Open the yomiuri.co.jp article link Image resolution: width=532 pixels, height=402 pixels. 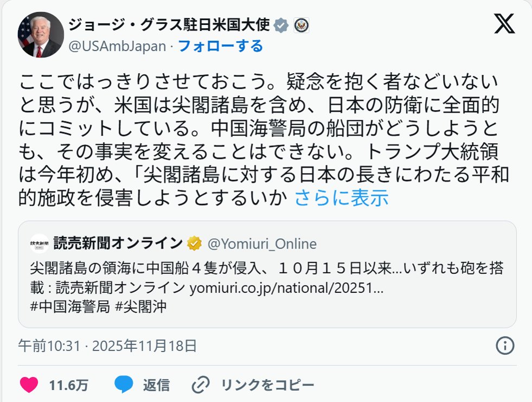pos(286,288)
